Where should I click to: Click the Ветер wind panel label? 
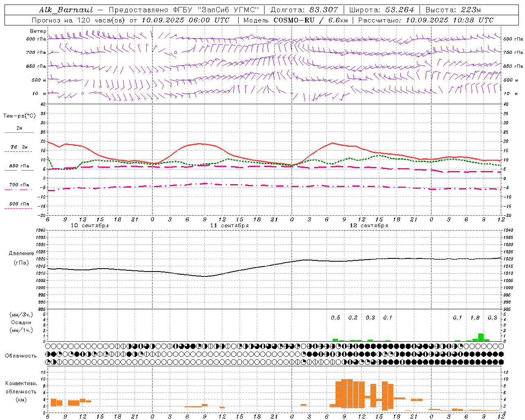coord(38,31)
